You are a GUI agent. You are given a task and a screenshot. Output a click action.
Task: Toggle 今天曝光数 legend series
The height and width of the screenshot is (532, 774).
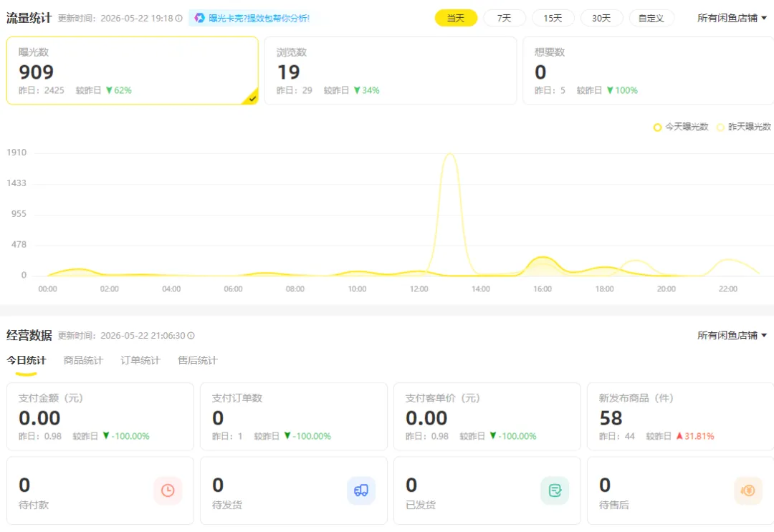(x=681, y=127)
